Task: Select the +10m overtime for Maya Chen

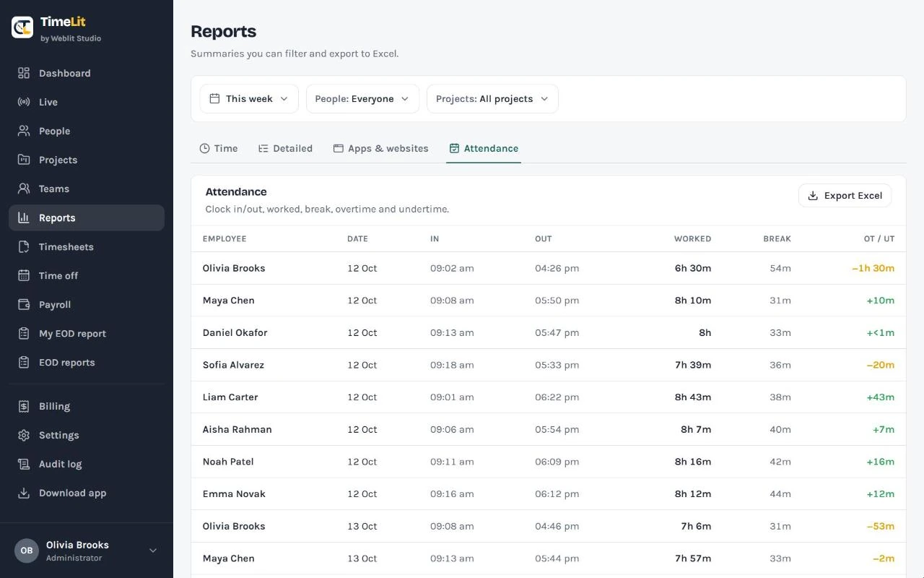Action: (881, 301)
